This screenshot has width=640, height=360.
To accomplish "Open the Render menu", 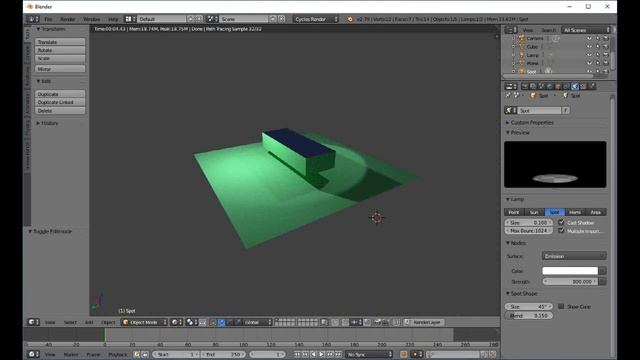I will pos(68,19).
